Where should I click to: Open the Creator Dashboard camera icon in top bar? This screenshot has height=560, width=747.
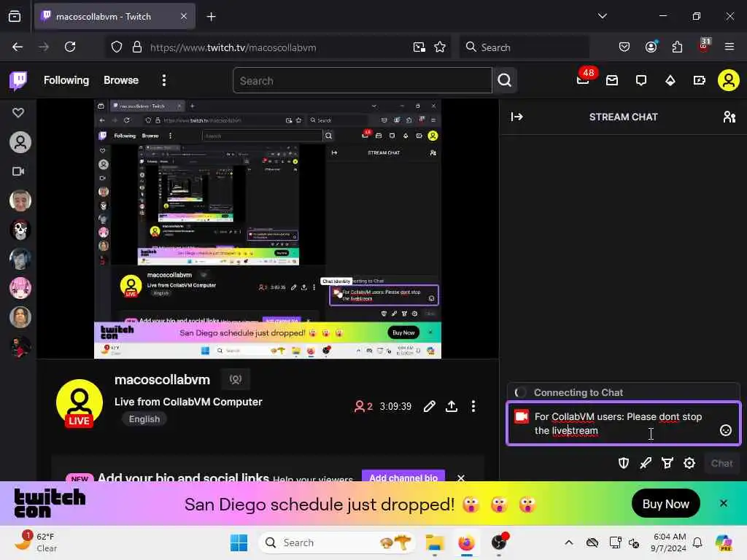pos(699,80)
